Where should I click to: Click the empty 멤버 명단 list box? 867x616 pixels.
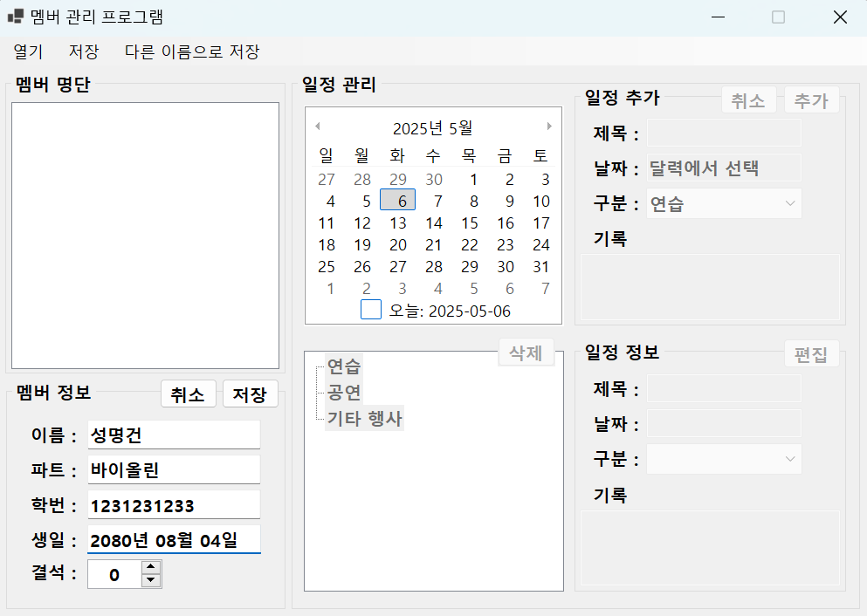[146, 236]
